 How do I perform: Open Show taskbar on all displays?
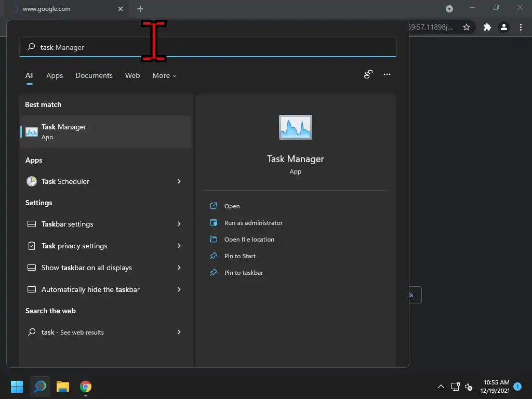tap(105, 268)
